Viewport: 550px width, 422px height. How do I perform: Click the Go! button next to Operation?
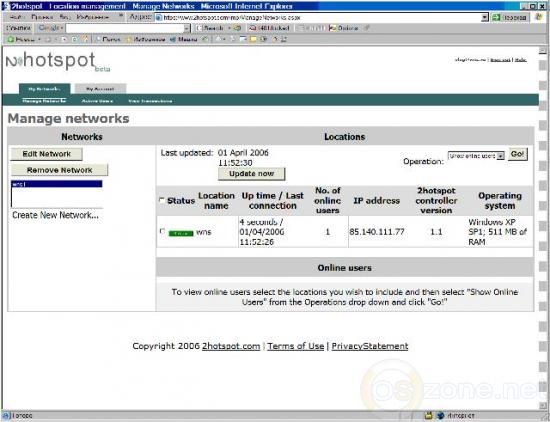(517, 154)
